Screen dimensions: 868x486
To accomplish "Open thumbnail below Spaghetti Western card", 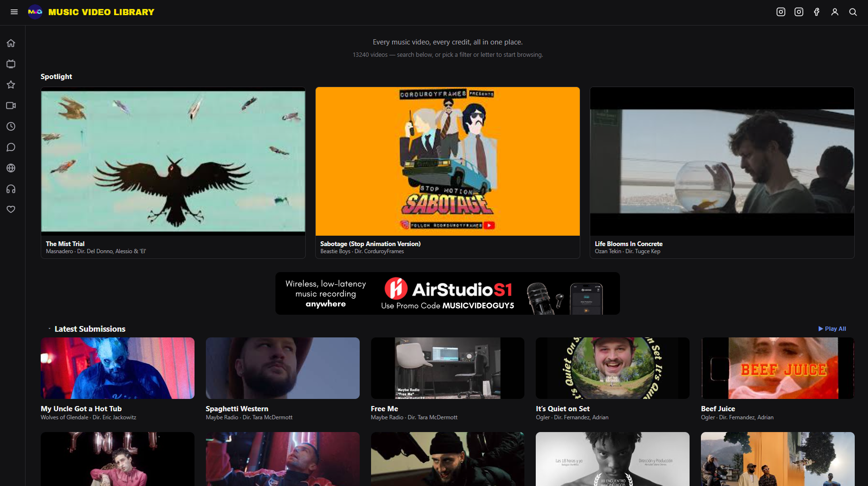I will pyautogui.click(x=283, y=459).
